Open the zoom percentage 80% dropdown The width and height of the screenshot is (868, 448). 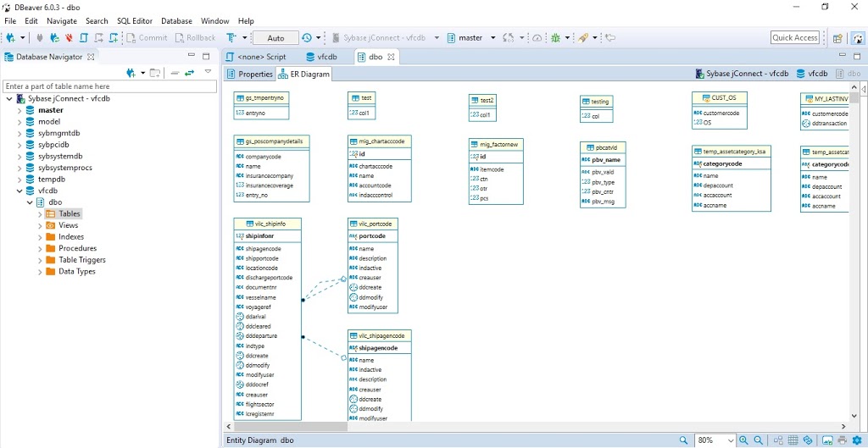click(x=730, y=440)
